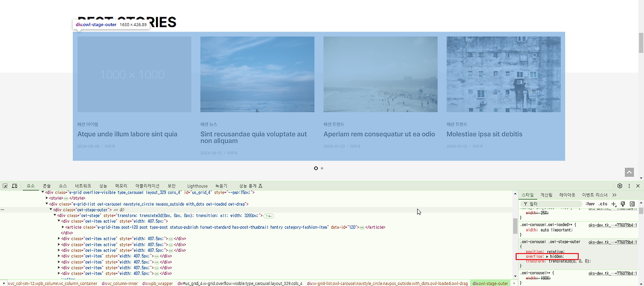The image size is (644, 286).
Task: Show more style pane tabs chevron
Action: 614,195
